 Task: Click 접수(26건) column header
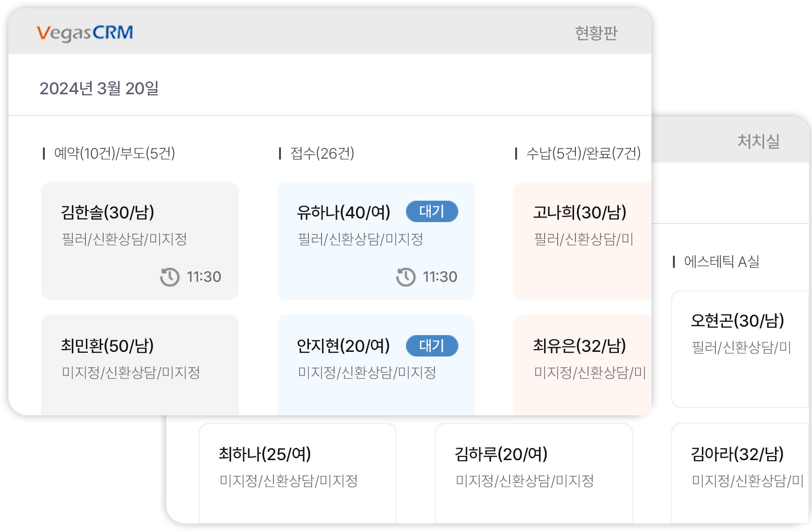click(x=322, y=153)
